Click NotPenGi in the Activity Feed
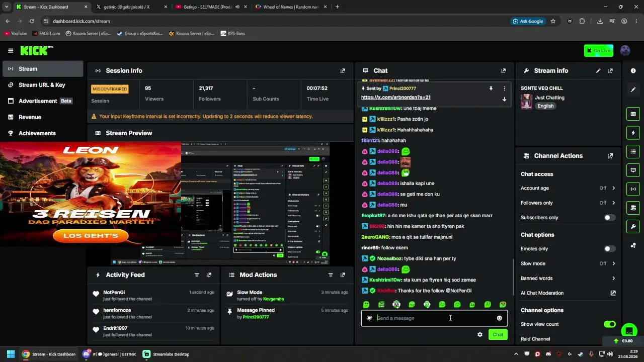Viewport: 644px width, 362px height. tap(114, 292)
